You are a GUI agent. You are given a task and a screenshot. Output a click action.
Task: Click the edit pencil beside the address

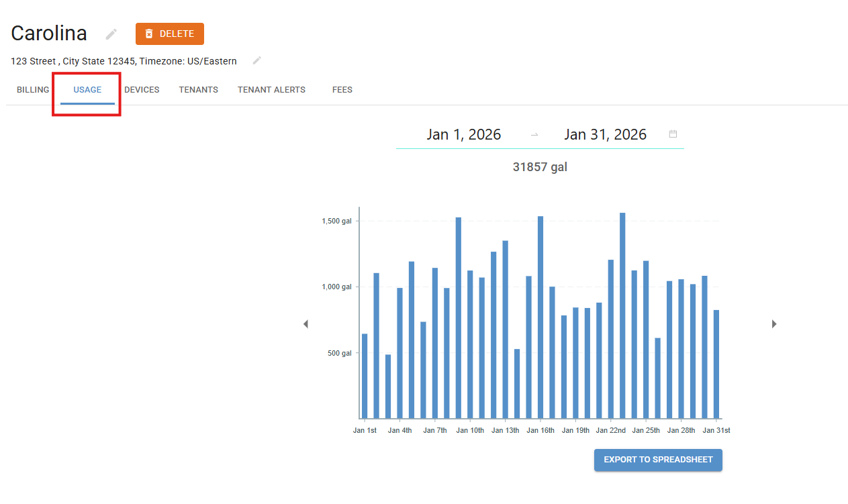tap(256, 60)
